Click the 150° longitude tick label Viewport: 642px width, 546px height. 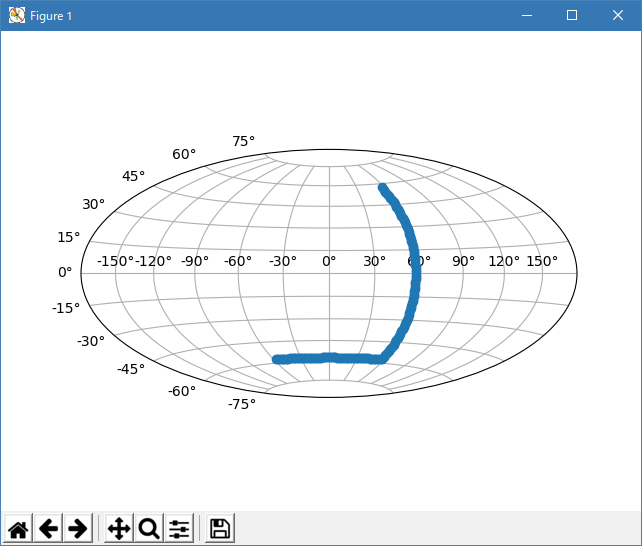pos(542,261)
